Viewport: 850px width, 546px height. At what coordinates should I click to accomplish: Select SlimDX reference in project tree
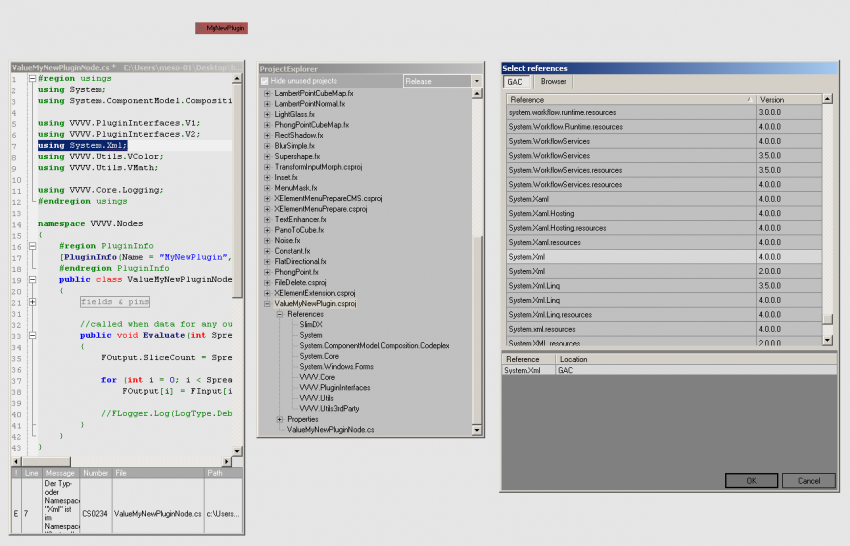[x=311, y=324]
